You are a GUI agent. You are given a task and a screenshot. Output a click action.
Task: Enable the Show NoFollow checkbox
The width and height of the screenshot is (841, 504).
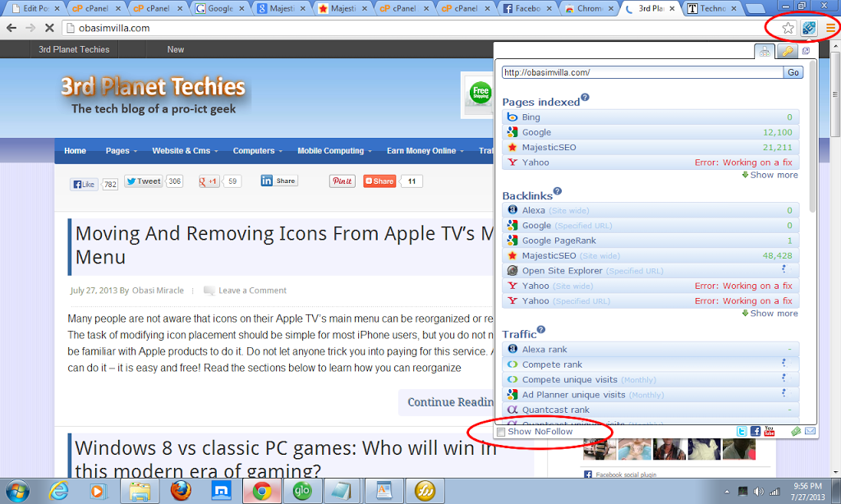point(501,432)
